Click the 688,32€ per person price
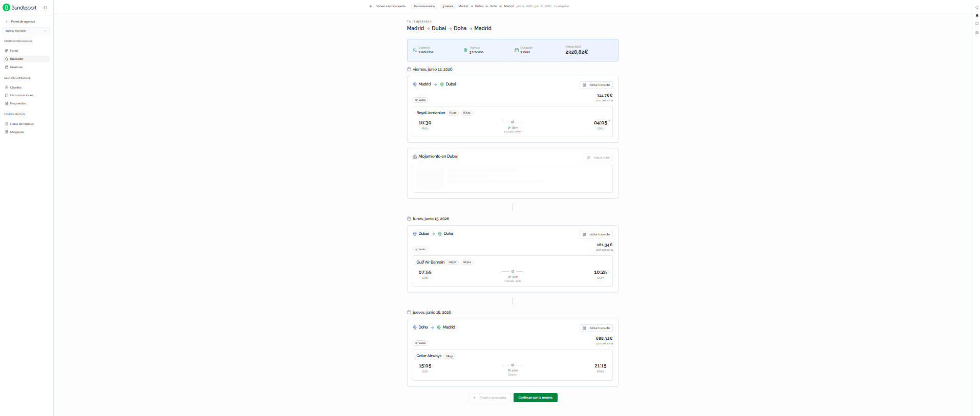The image size is (980, 416). (604, 339)
